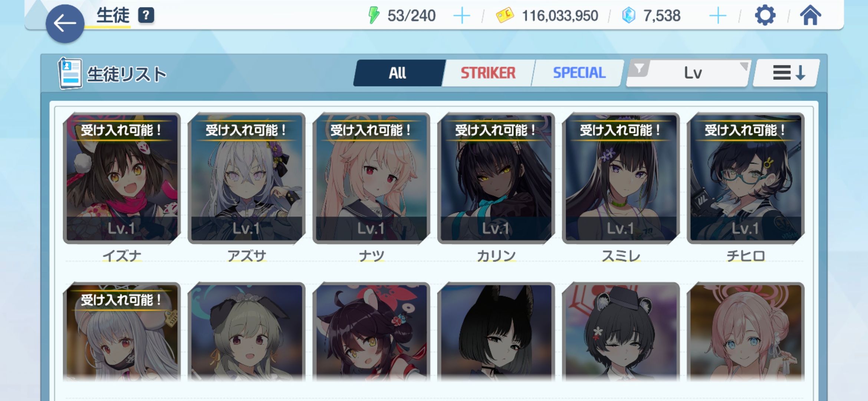Viewport: 868px width, 401px height.
Task: Return to lobby via home icon
Action: pyautogui.click(x=810, y=16)
